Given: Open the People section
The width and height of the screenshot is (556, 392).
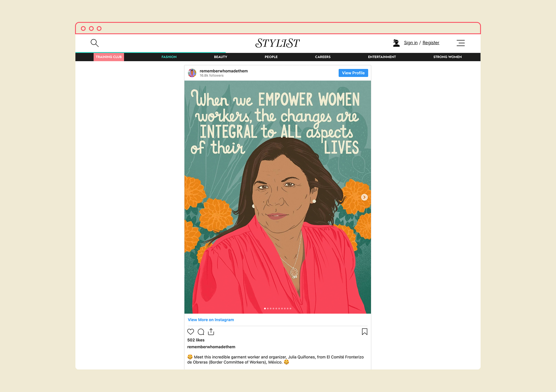Looking at the screenshot, I should click(271, 57).
